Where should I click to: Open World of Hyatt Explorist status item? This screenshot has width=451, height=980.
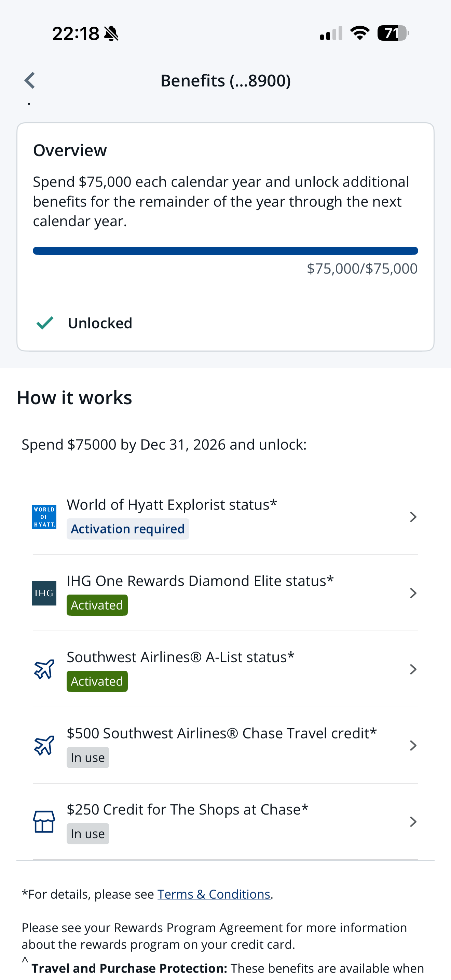click(x=225, y=517)
